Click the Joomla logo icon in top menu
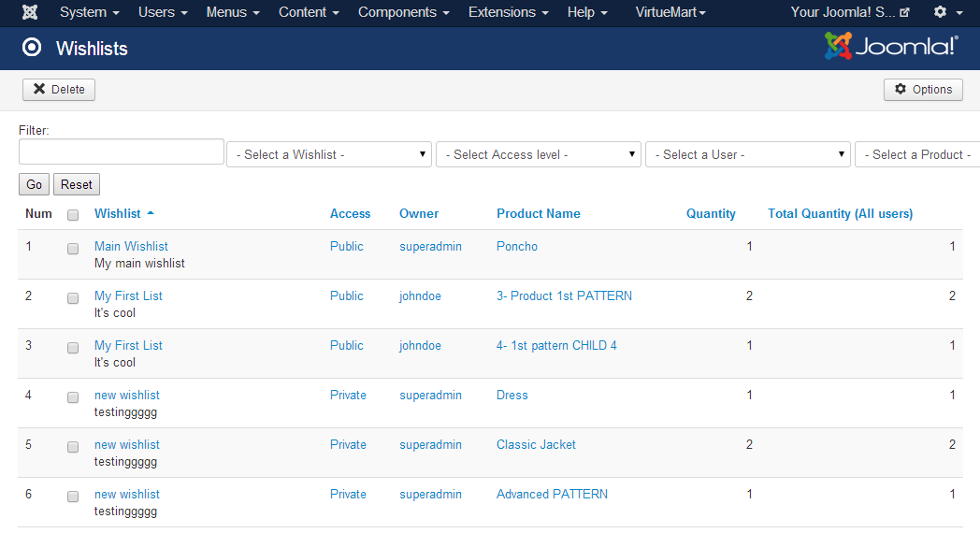Viewport: 980px width, 533px height. click(30, 12)
